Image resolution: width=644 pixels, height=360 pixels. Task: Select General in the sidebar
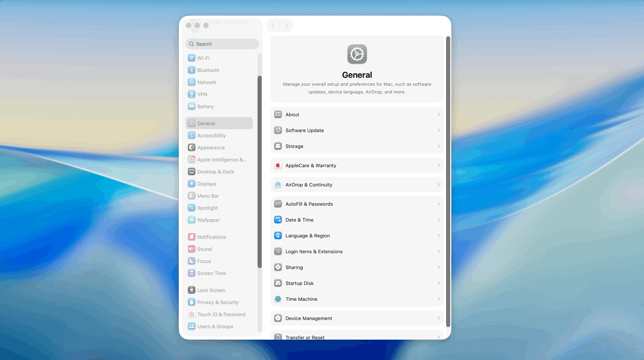[x=219, y=123]
